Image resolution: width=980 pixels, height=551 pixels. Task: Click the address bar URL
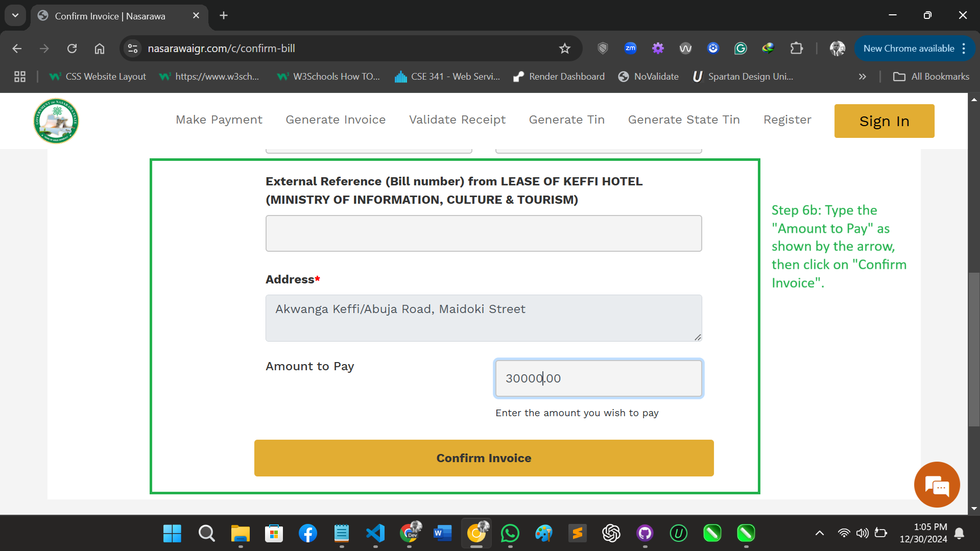(x=221, y=49)
